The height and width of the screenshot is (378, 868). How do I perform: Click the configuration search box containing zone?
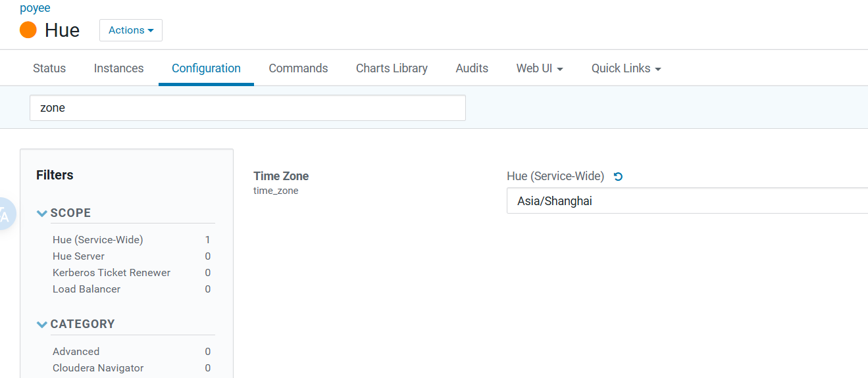[x=247, y=108]
